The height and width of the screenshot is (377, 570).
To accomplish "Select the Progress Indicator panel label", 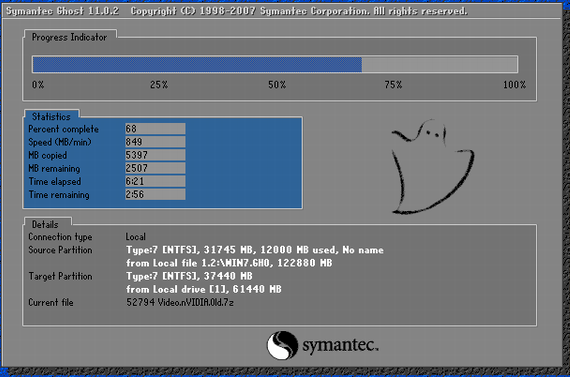I will click(x=69, y=37).
